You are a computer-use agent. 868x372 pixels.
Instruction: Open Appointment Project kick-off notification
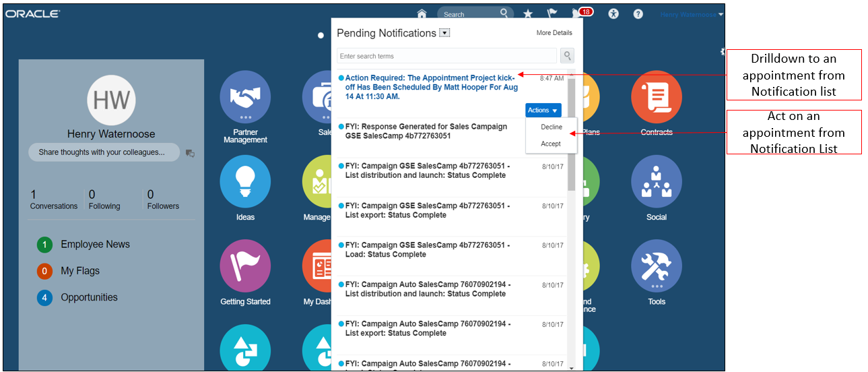pos(432,88)
